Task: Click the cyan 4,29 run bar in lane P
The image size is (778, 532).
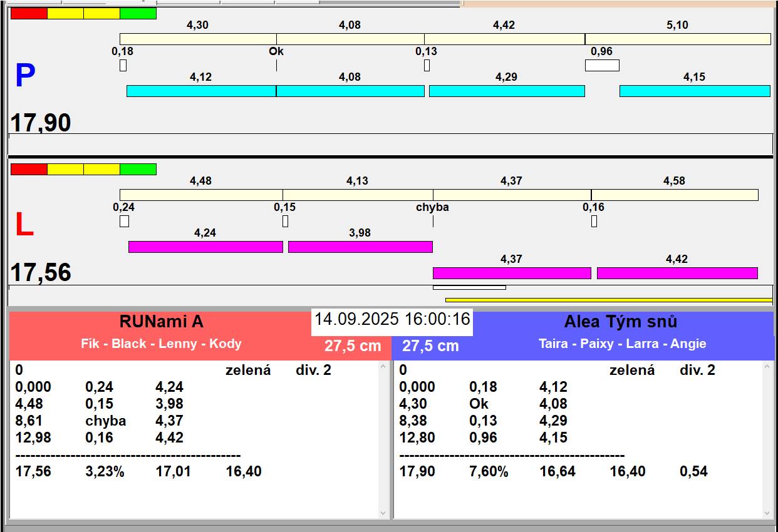Action: tap(506, 91)
